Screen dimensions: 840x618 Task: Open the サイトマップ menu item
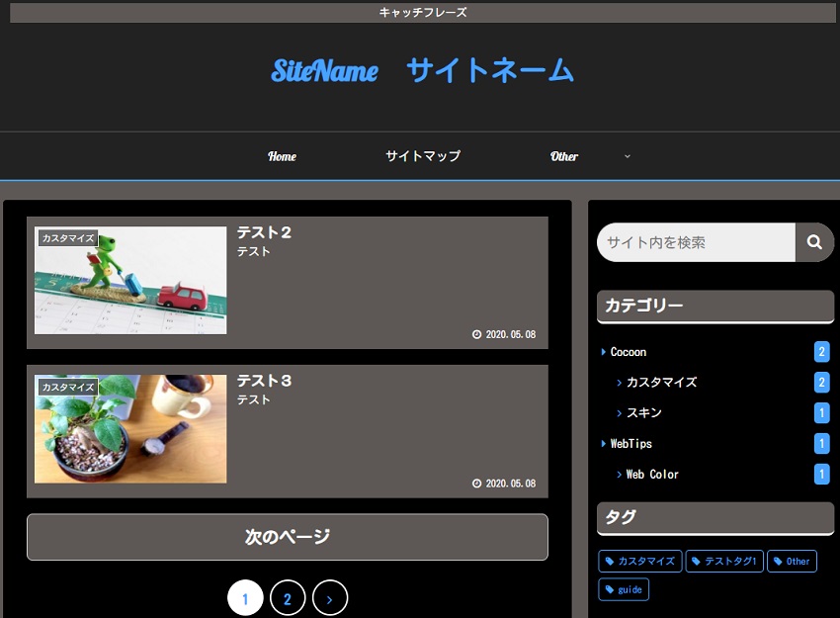423,156
